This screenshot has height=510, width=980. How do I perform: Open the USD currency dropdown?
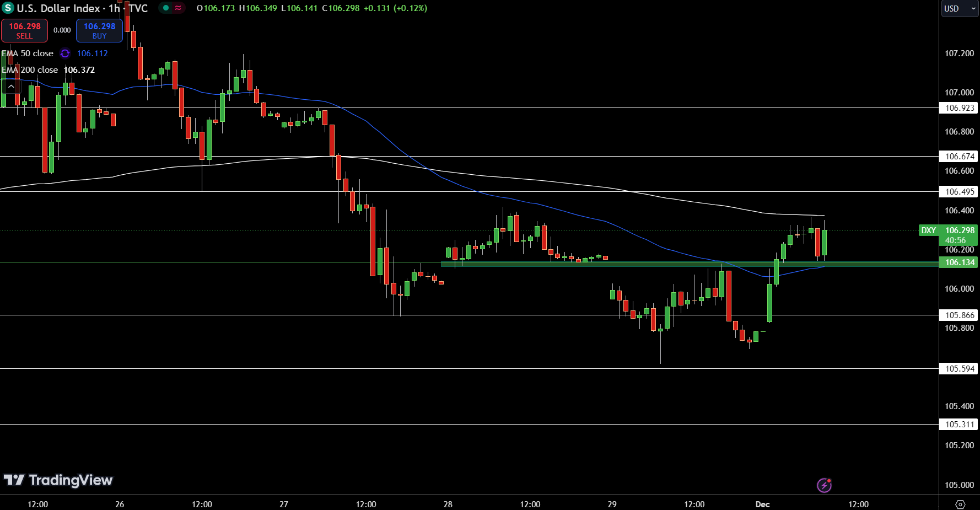coord(959,8)
